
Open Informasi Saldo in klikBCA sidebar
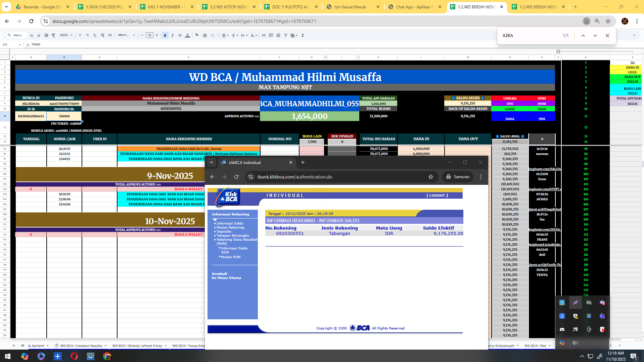[x=230, y=223]
